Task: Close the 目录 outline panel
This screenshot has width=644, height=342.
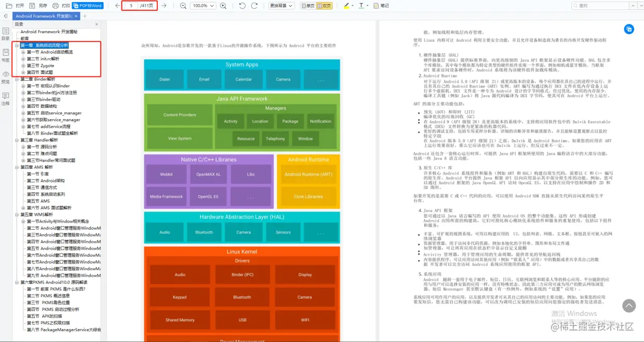Action: point(97,24)
